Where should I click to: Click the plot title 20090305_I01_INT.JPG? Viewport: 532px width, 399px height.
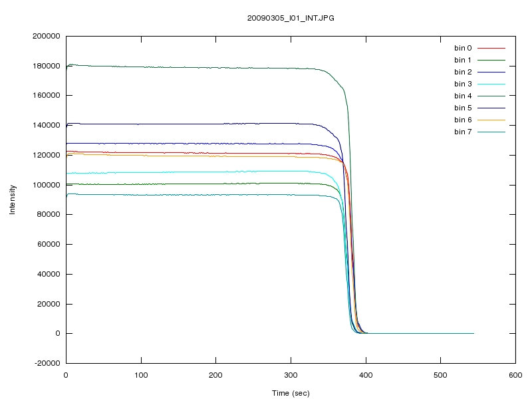291,19
